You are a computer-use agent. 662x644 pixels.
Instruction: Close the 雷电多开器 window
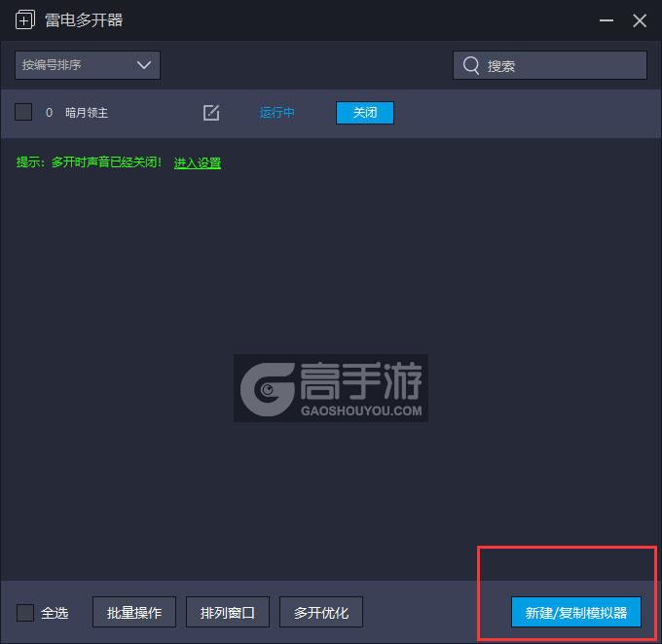click(x=640, y=20)
